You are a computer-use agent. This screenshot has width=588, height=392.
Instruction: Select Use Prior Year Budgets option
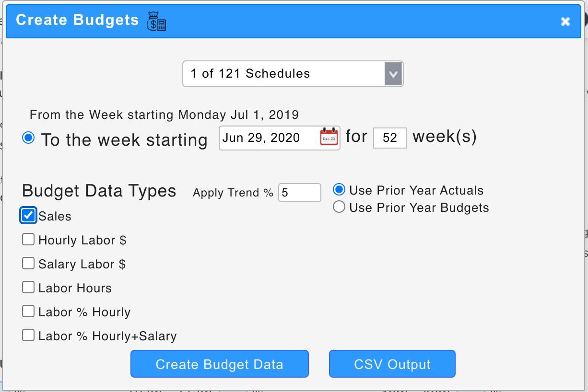(339, 207)
